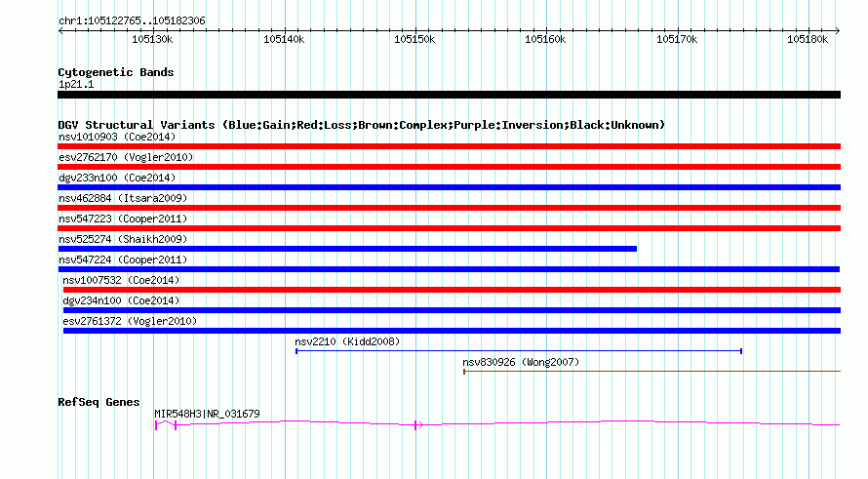The height and width of the screenshot is (479, 868).
Task: Click the nsv462884 red loss bar
Action: (x=449, y=208)
